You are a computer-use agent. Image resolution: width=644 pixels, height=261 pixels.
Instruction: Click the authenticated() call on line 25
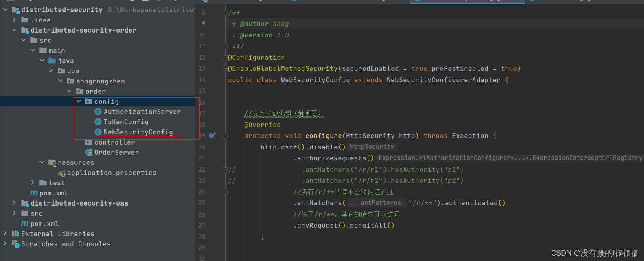tap(475, 203)
